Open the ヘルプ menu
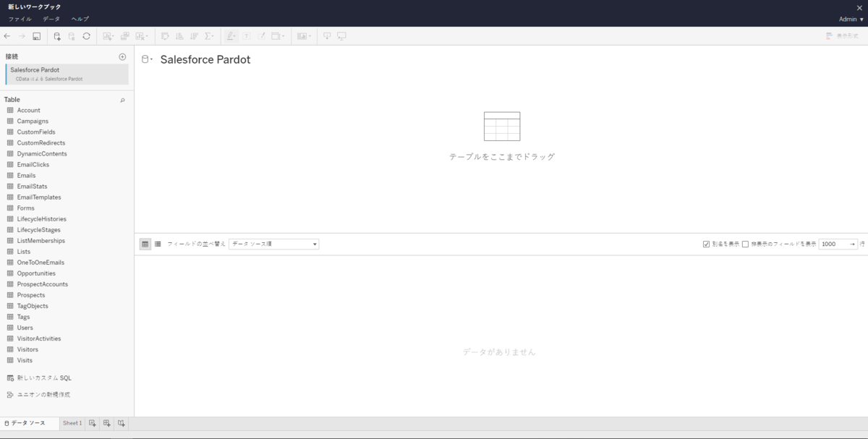The width and height of the screenshot is (868, 439). 80,19
